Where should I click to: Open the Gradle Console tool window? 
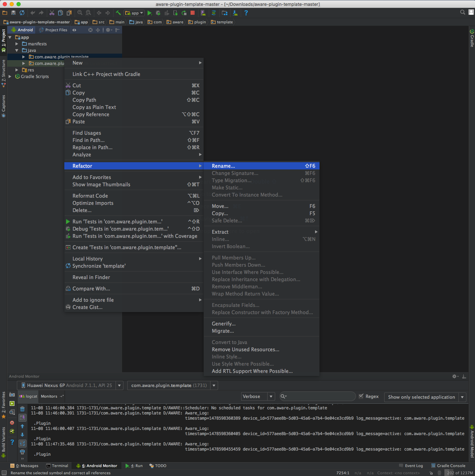pyautogui.click(x=449, y=466)
